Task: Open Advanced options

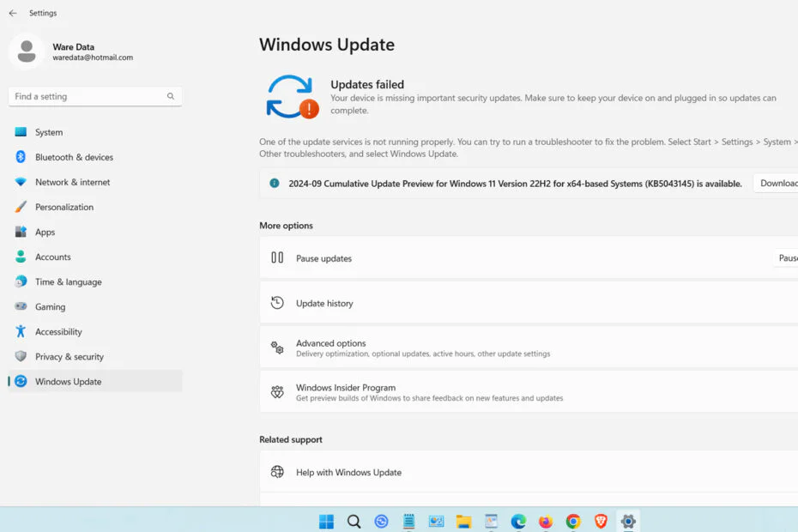Action: click(529, 348)
